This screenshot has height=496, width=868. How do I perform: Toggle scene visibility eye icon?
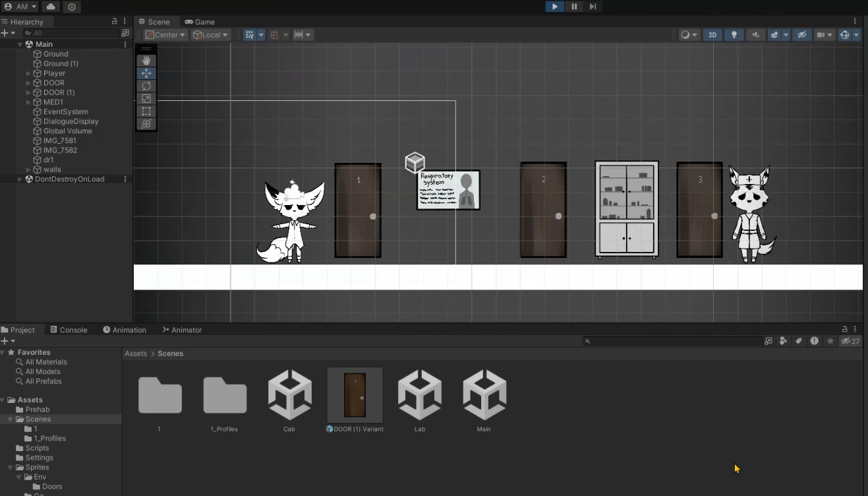coord(801,35)
